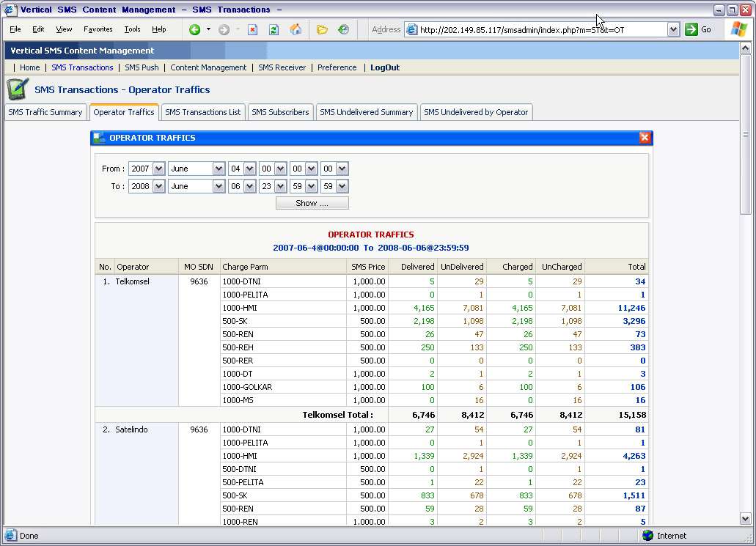Image resolution: width=756 pixels, height=546 pixels.
Task: Click the green Go arrow button
Action: [691, 29]
